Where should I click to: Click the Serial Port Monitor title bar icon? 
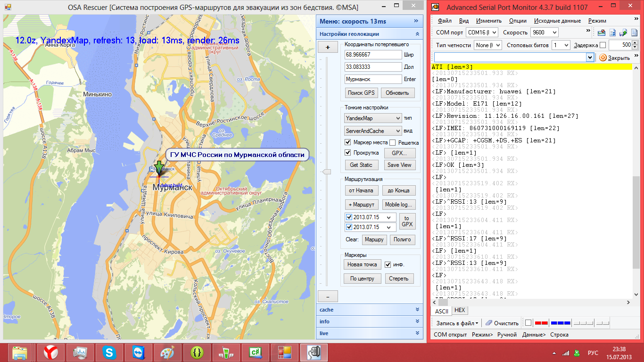[x=436, y=7]
